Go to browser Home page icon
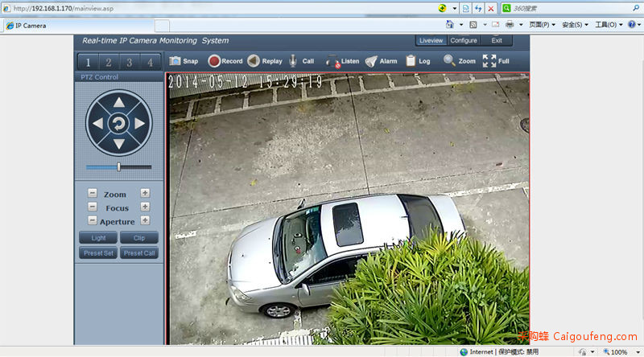This screenshot has width=644, height=357. [x=450, y=25]
